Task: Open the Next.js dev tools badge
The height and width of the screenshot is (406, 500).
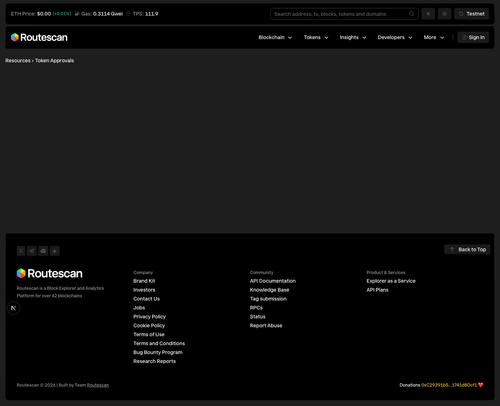Action: [14, 308]
